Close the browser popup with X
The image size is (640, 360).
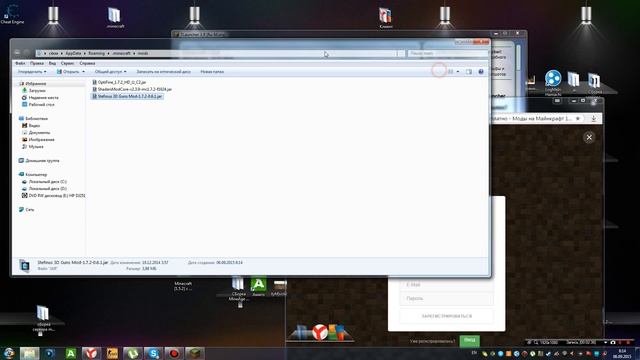[x=589, y=138]
